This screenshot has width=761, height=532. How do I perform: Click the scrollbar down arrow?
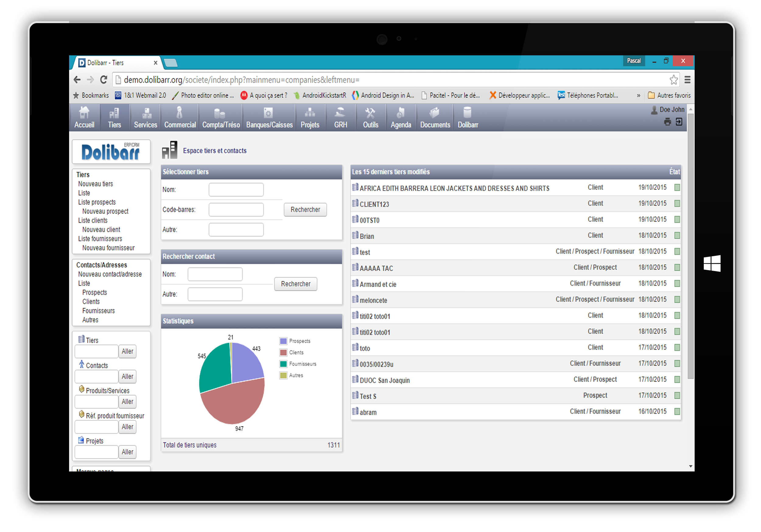coord(690,466)
